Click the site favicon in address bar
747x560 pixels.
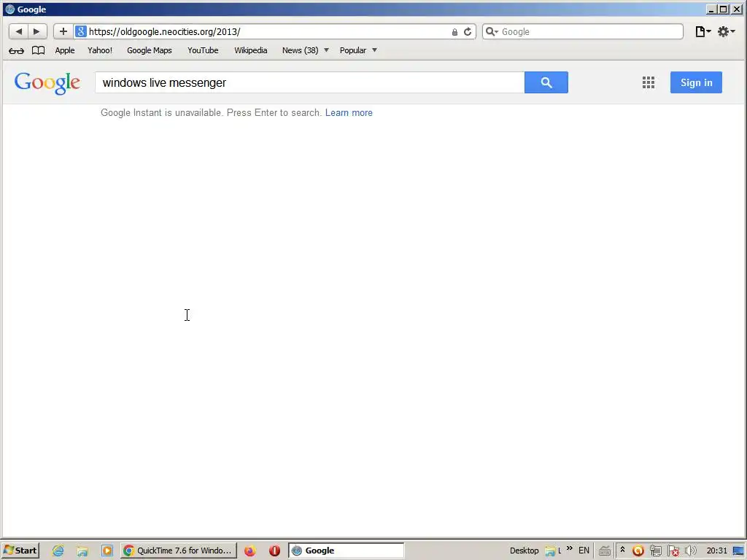(x=80, y=31)
